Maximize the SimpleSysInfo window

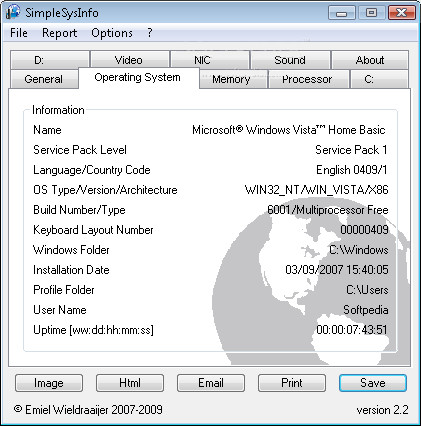[x=371, y=13]
